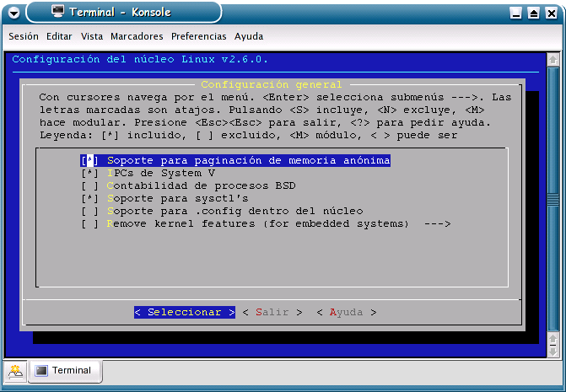Viewport: 566px width, 392px height.
Task: Click the new session icon
Action: click(x=15, y=370)
